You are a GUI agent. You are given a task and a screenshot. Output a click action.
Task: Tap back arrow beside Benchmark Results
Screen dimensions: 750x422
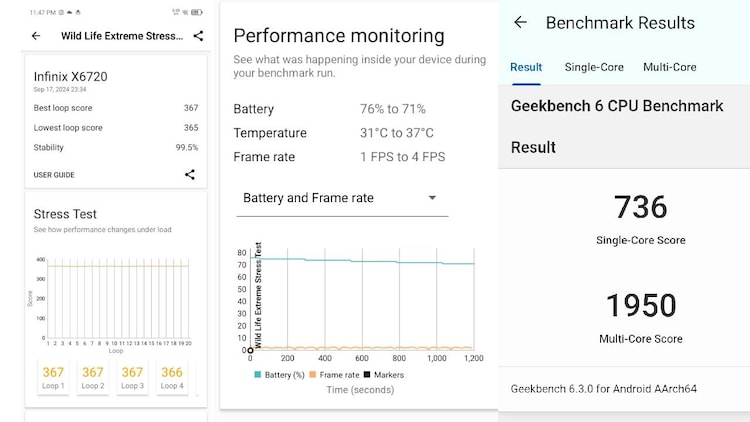(x=520, y=23)
